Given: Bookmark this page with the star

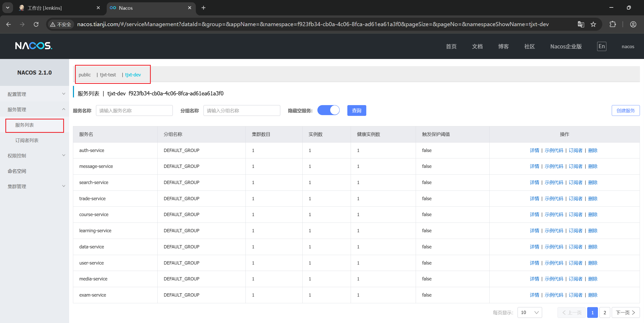Looking at the screenshot, I should coord(593,24).
